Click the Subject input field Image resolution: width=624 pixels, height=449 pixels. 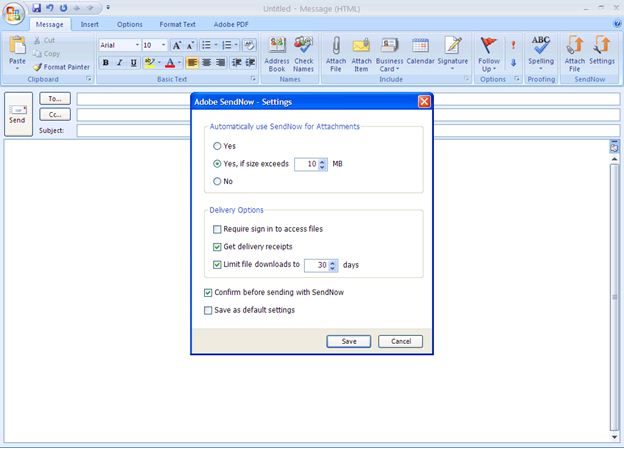coord(348,131)
